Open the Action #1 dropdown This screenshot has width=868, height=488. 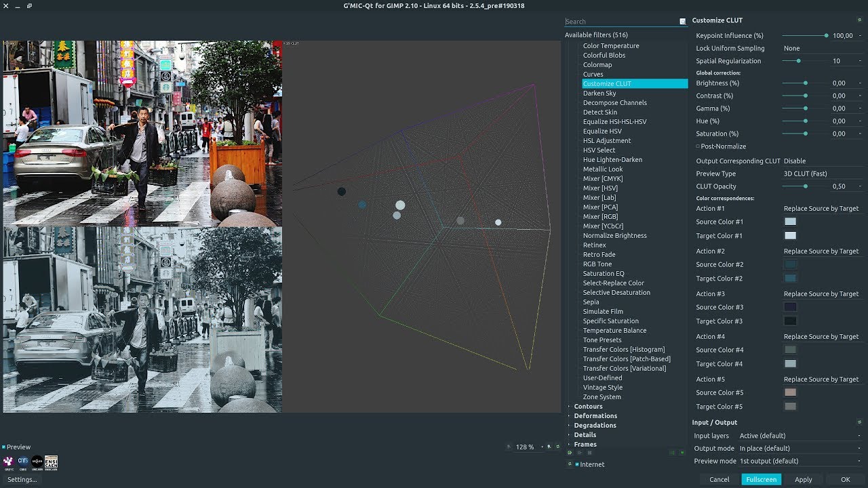823,208
